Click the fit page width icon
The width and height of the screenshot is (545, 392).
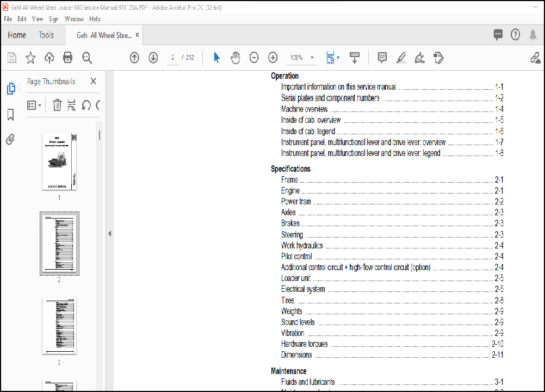330,58
